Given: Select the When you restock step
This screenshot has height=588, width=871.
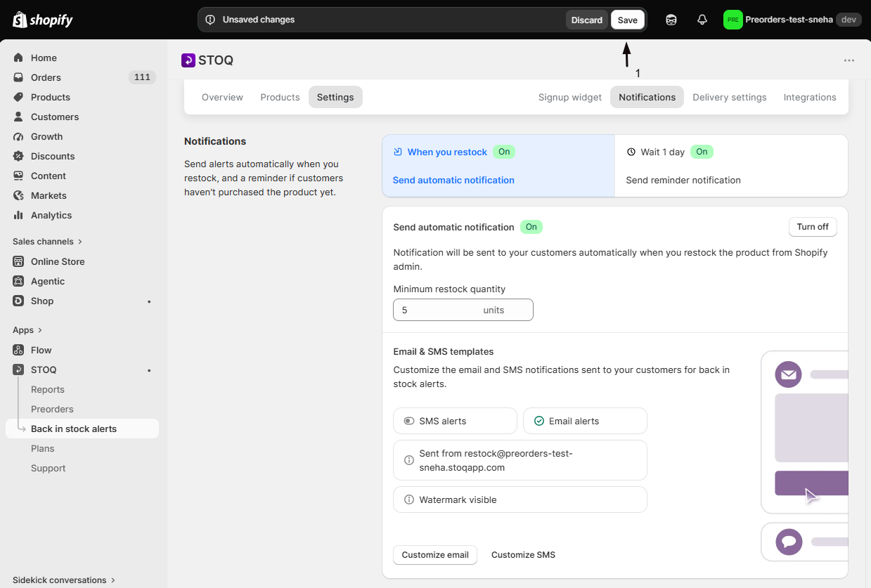Looking at the screenshot, I should coord(498,166).
